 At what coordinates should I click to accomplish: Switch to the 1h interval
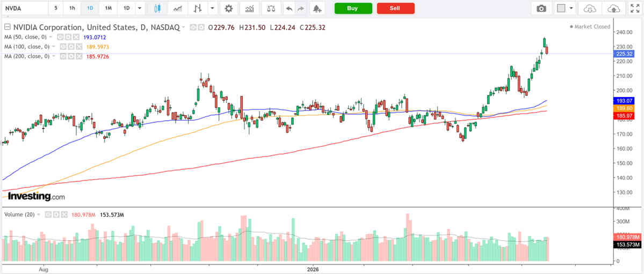[73, 8]
